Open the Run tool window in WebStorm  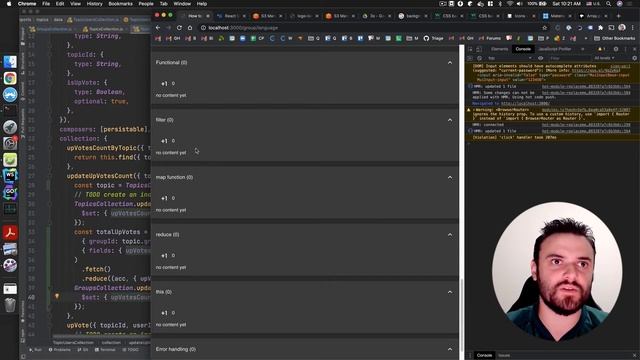pyautogui.click(x=36, y=350)
